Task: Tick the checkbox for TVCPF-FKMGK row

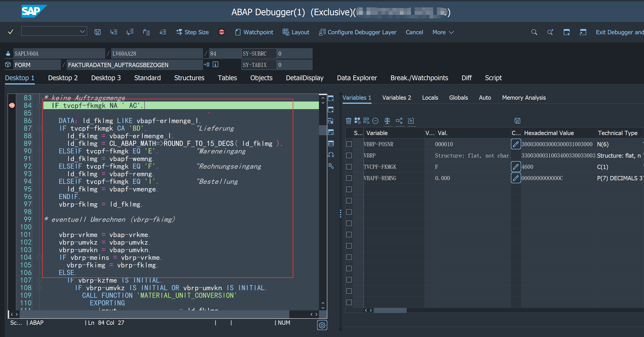Action: [x=349, y=167]
